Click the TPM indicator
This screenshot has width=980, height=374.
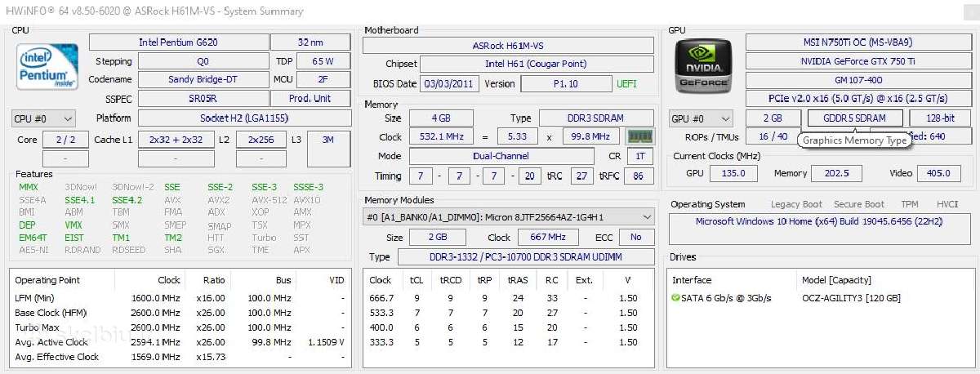[x=910, y=204]
